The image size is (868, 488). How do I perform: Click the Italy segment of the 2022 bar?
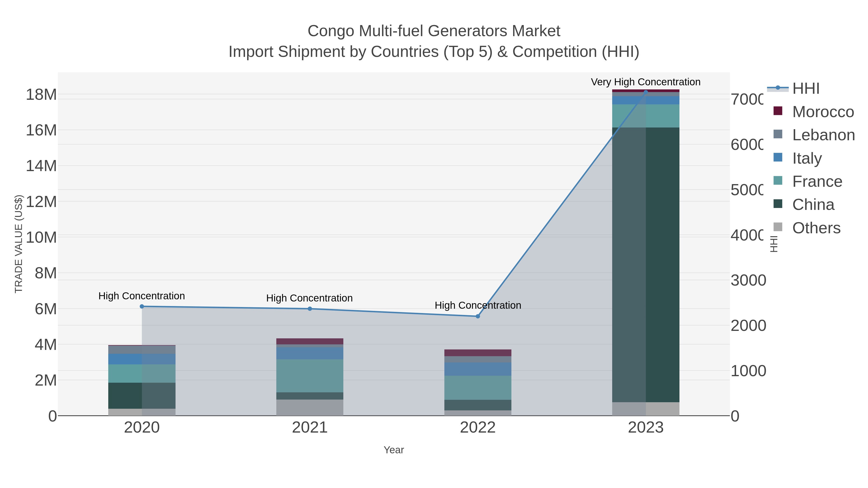pyautogui.click(x=478, y=369)
